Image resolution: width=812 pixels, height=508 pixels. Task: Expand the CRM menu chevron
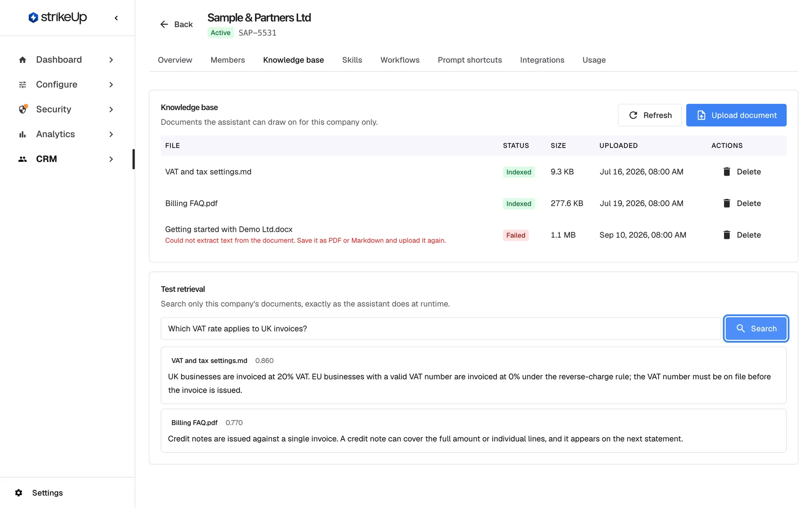pyautogui.click(x=111, y=159)
